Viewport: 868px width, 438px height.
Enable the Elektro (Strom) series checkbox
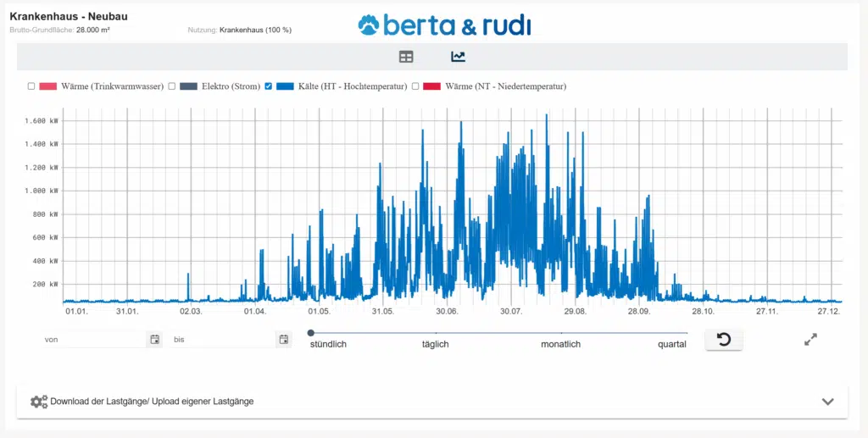tap(172, 86)
